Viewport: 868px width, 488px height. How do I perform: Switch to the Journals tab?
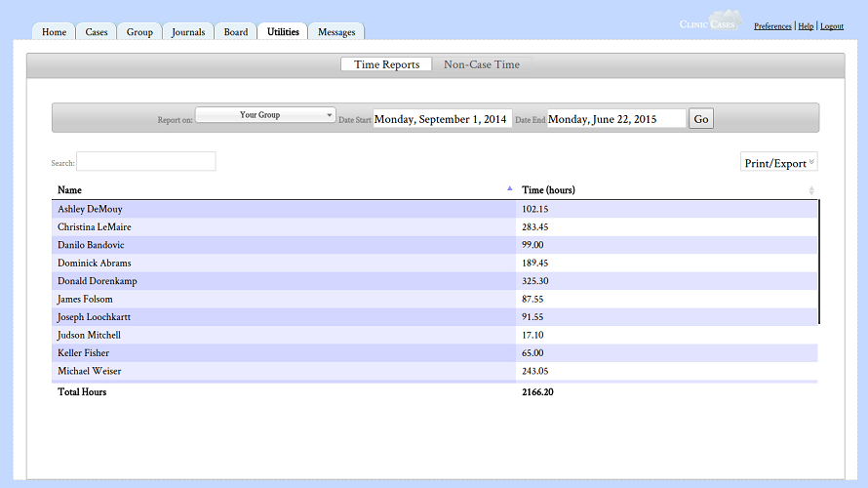pyautogui.click(x=188, y=32)
